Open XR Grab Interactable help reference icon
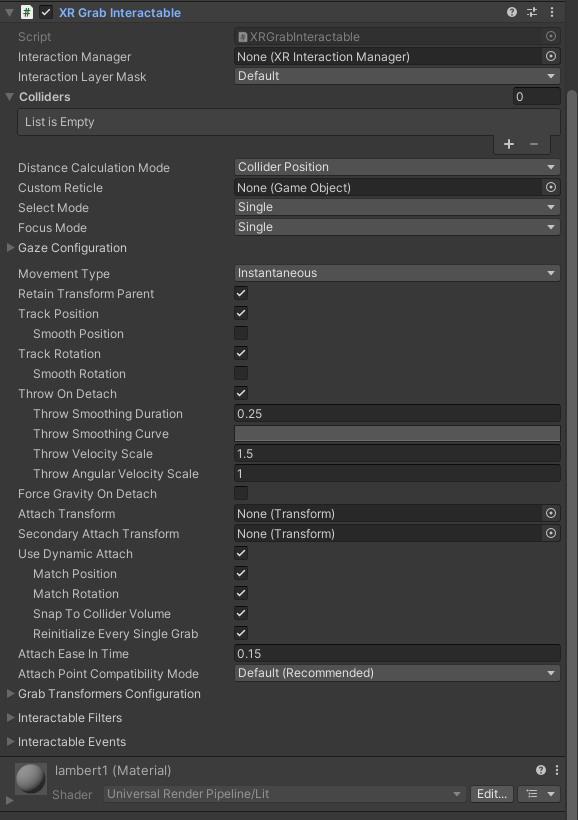Screen dimensions: 578x820 point(512,12)
